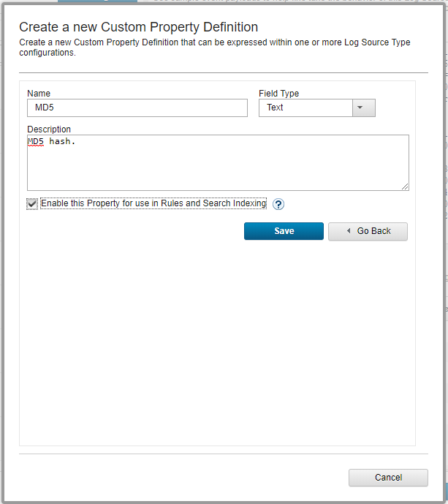Click the Description textarea resize handle
This screenshot has height=504, width=448.
[x=405, y=187]
